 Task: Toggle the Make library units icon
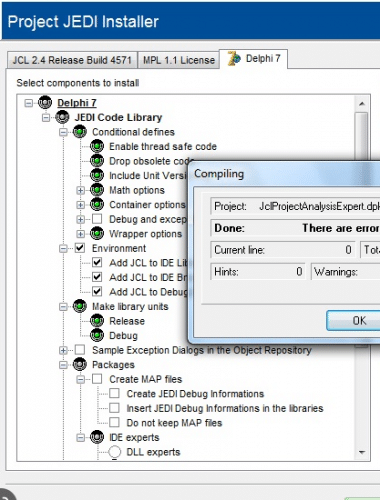coord(80,306)
